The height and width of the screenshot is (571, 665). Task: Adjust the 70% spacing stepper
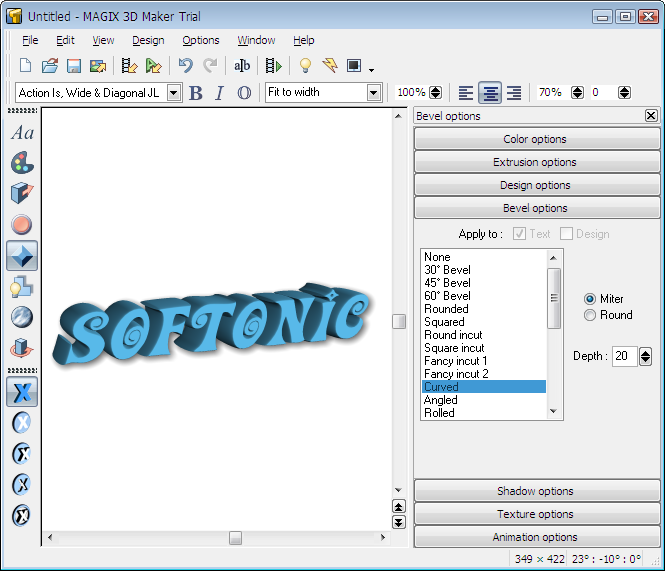577,92
